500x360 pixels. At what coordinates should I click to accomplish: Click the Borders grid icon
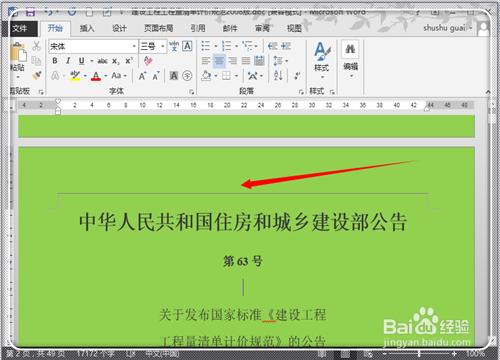coord(226,76)
